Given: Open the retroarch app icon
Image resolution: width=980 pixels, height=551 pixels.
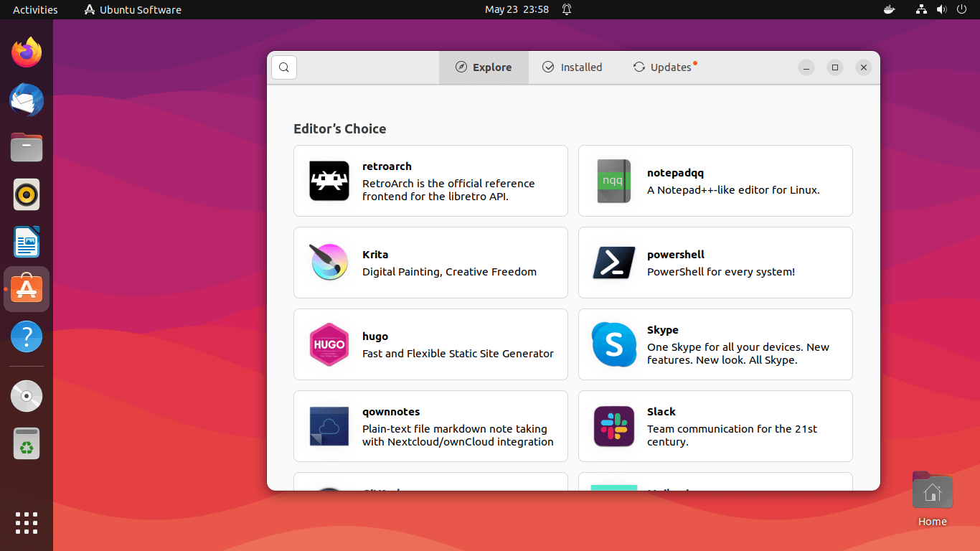Looking at the screenshot, I should (329, 181).
